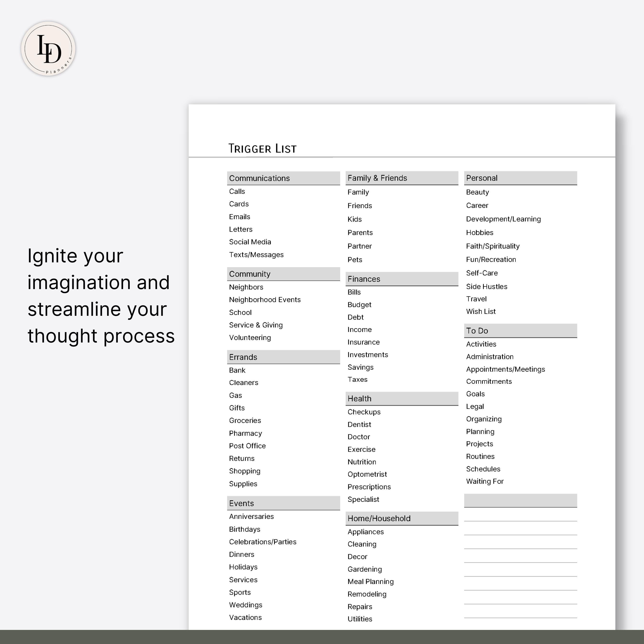Click Meal Planning under Home/Household

pyautogui.click(x=370, y=581)
